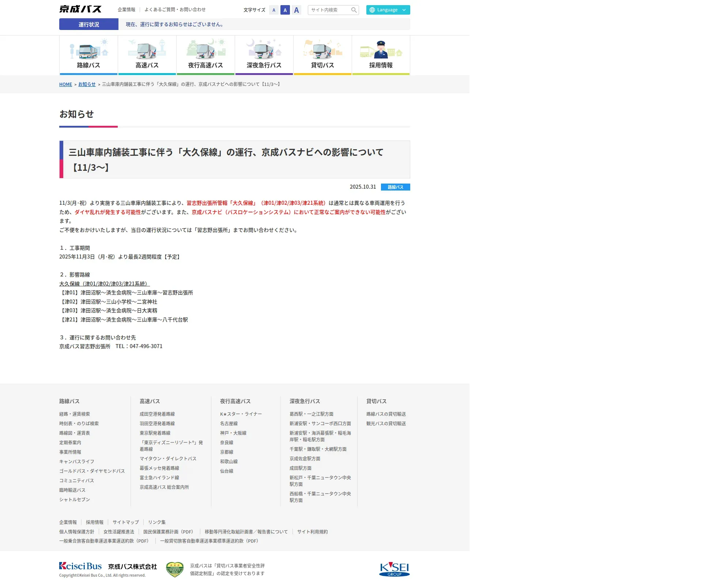Expand the Language dropdown
702x588 pixels.
click(x=388, y=10)
